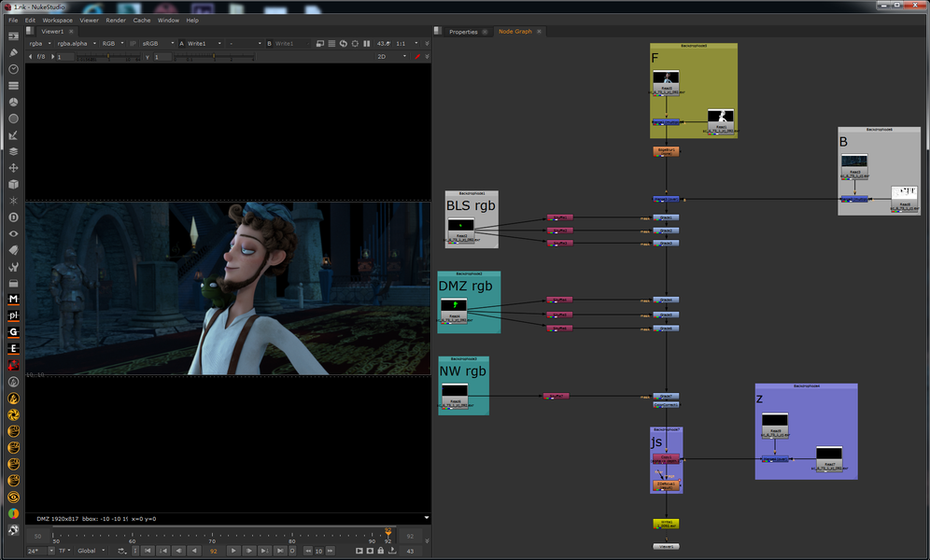The height and width of the screenshot is (560, 930).
Task: Jump to the first frame button
Action: [148, 551]
